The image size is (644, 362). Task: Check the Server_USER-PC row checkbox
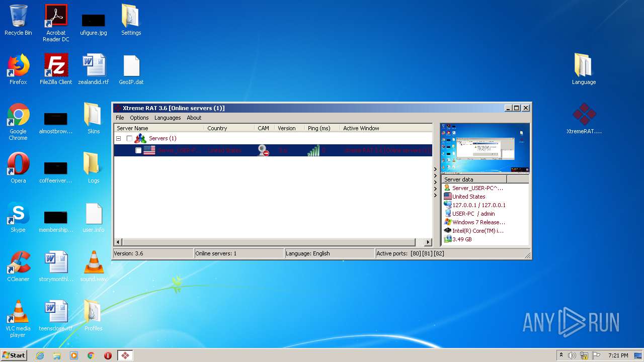pos(138,150)
